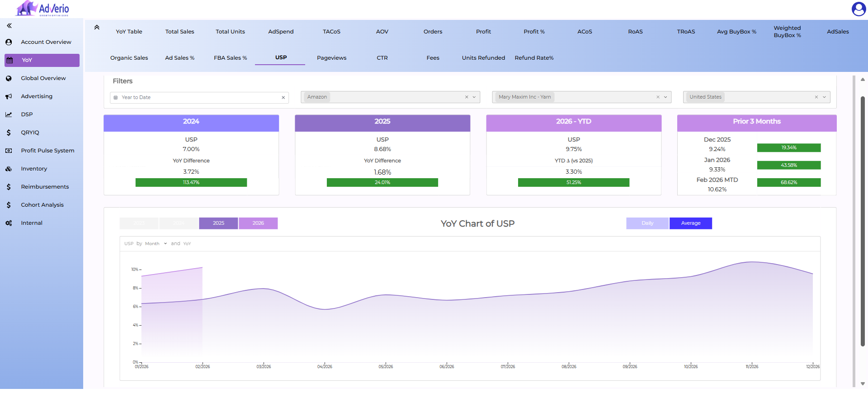Click the DSP line chart icon
The height and width of the screenshot is (412, 868).
[x=9, y=114]
